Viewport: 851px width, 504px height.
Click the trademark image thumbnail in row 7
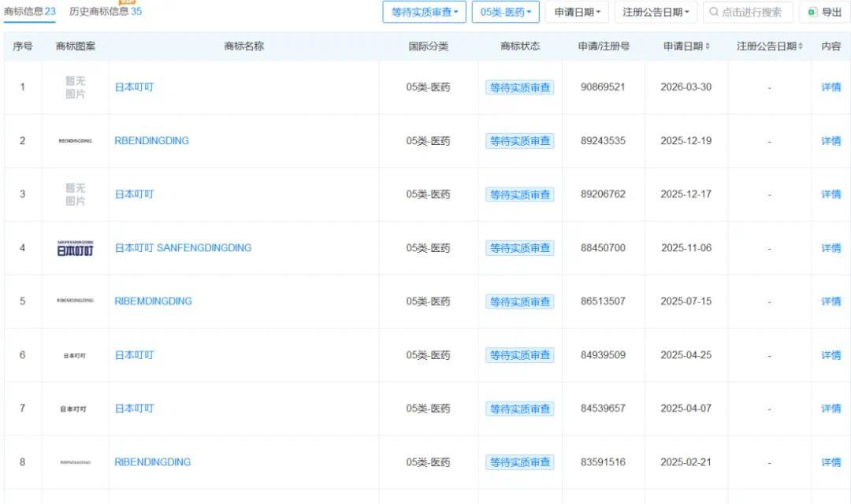point(73,409)
